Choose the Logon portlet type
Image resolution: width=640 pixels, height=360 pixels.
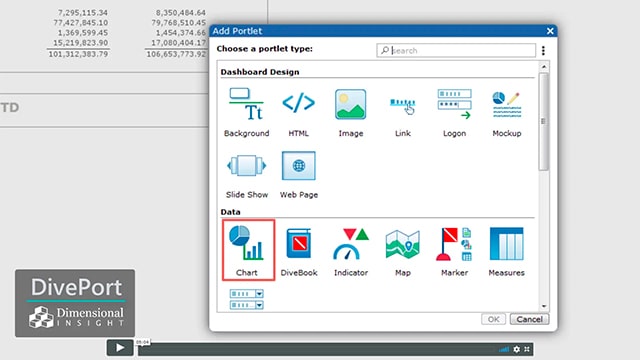[454, 112]
